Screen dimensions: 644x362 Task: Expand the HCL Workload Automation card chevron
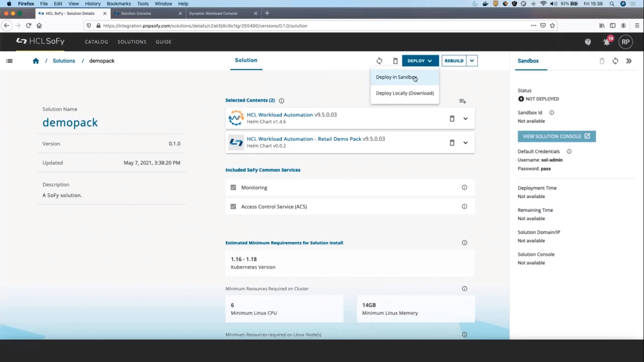tap(465, 118)
